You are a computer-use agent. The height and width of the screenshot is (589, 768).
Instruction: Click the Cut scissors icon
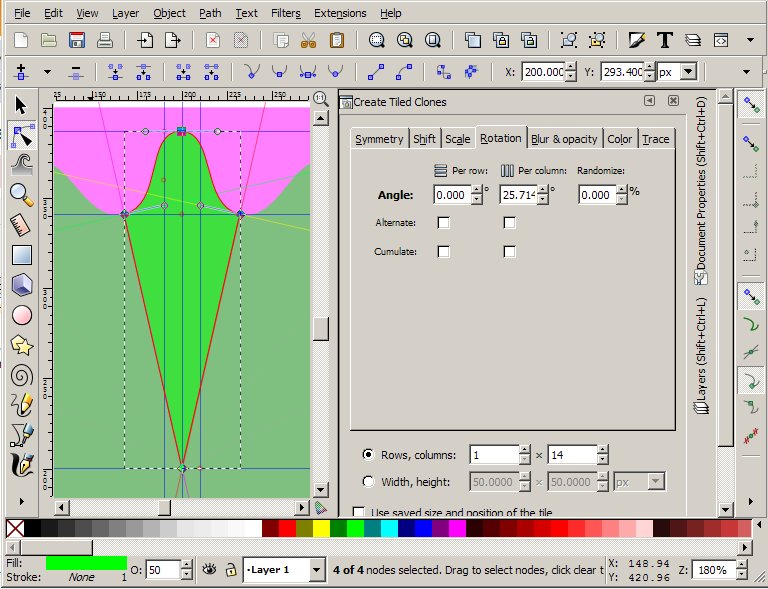(x=309, y=41)
